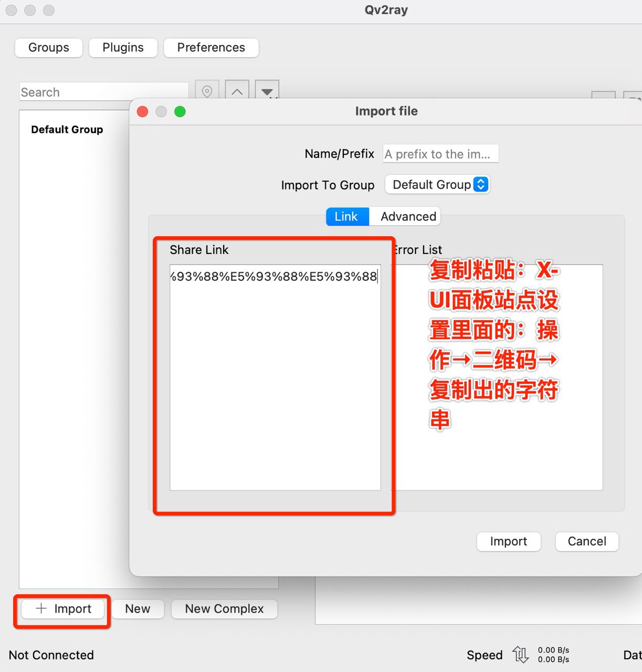642x672 pixels.
Task: Click the plus Import button in main window
Action: [x=63, y=609]
